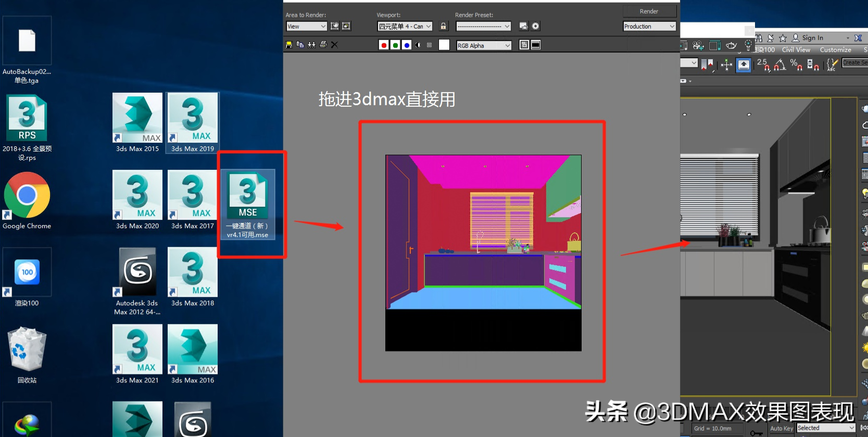Open Environment and Effects dialog icon
The width and height of the screenshot is (868, 437).
[x=535, y=26]
